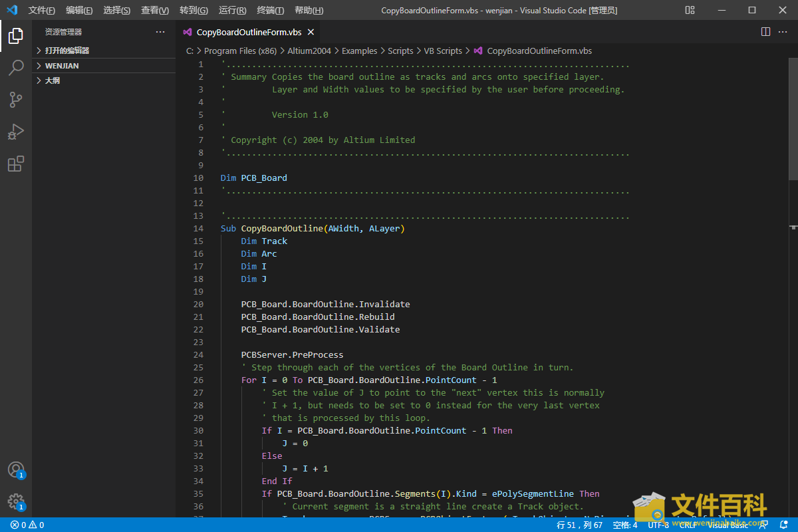Click the 资源管理器 panel title
This screenshot has height=532, width=798.
[64, 32]
